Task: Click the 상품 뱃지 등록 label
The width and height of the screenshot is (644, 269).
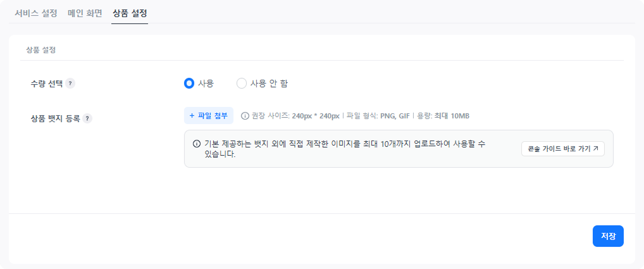Action: (54, 118)
